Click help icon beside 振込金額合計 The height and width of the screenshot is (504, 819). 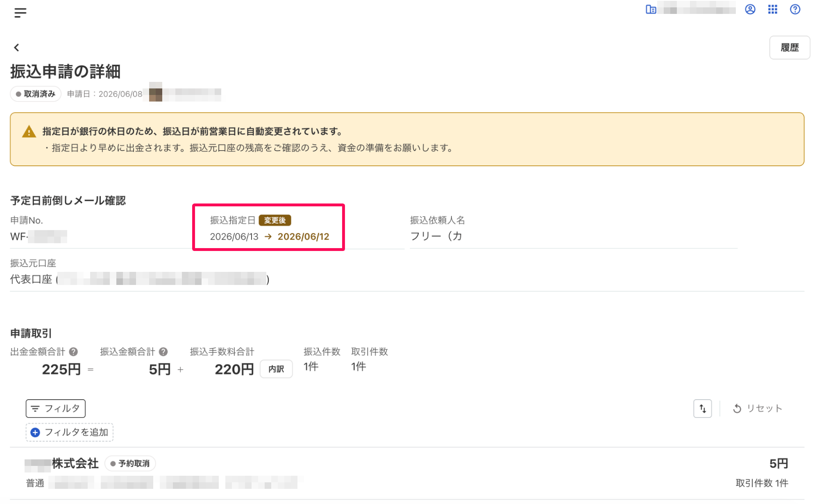click(163, 352)
